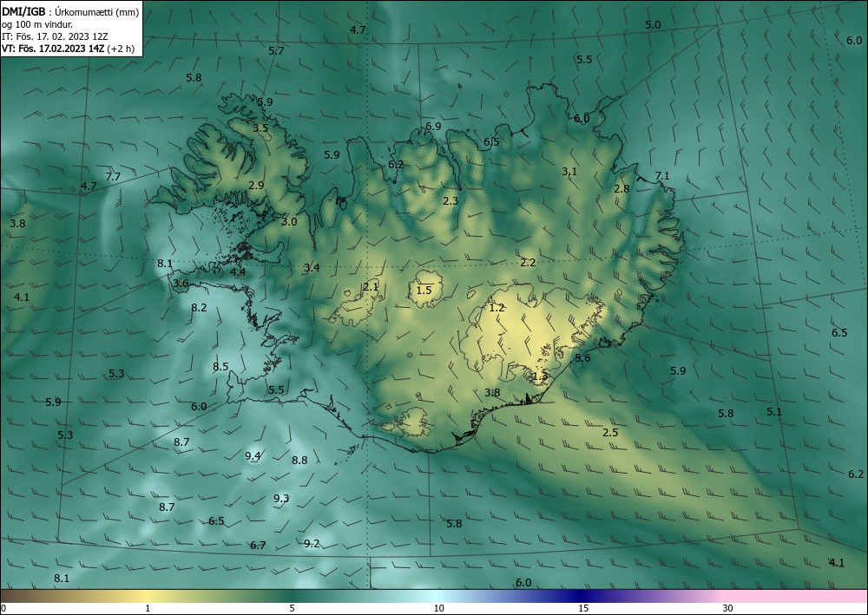This screenshot has width=868, height=615.
Task: Click the 2.2 value on the dotted latitude line
Action: coord(528,262)
